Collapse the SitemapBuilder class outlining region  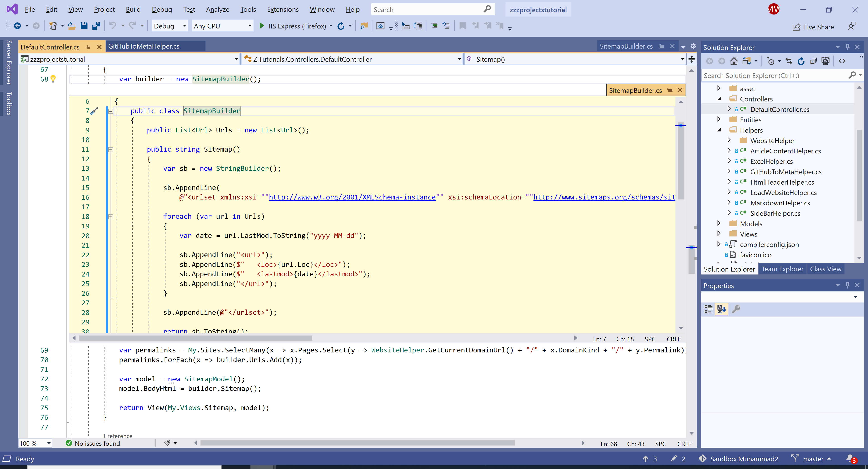pyautogui.click(x=111, y=111)
